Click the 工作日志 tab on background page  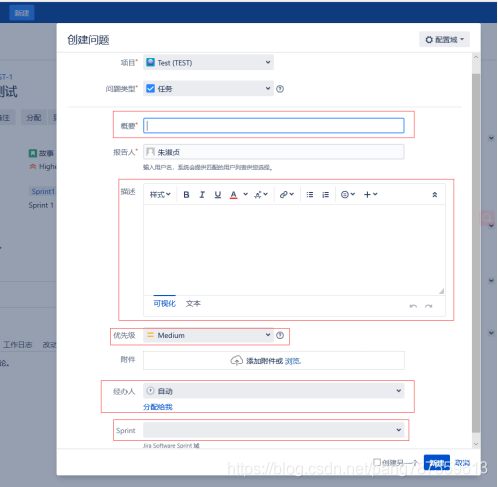[x=18, y=345]
